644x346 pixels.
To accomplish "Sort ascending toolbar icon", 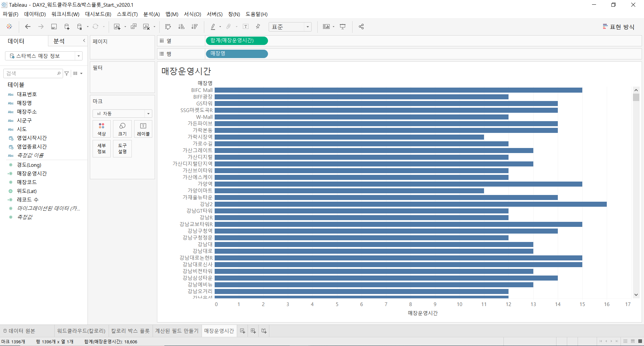I will click(181, 27).
